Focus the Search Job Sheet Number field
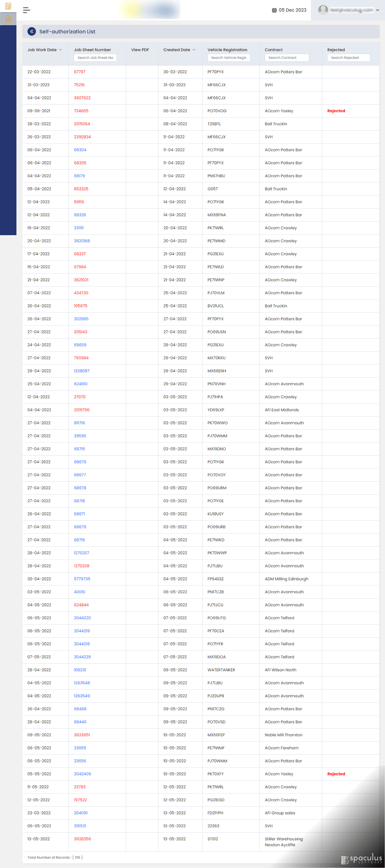385x868 pixels. [95, 58]
